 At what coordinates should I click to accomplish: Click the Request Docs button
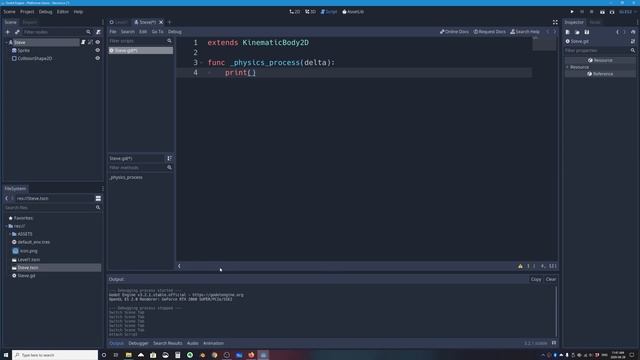[490, 31]
